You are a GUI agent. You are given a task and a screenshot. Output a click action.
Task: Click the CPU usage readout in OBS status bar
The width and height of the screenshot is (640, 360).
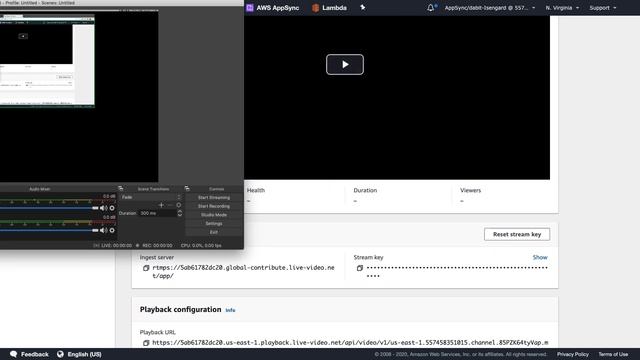click(x=201, y=246)
